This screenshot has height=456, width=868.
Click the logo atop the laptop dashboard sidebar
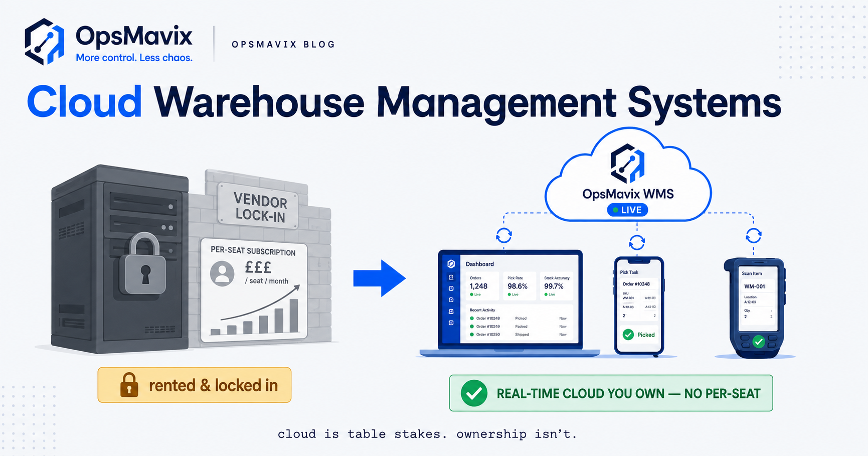point(451,264)
